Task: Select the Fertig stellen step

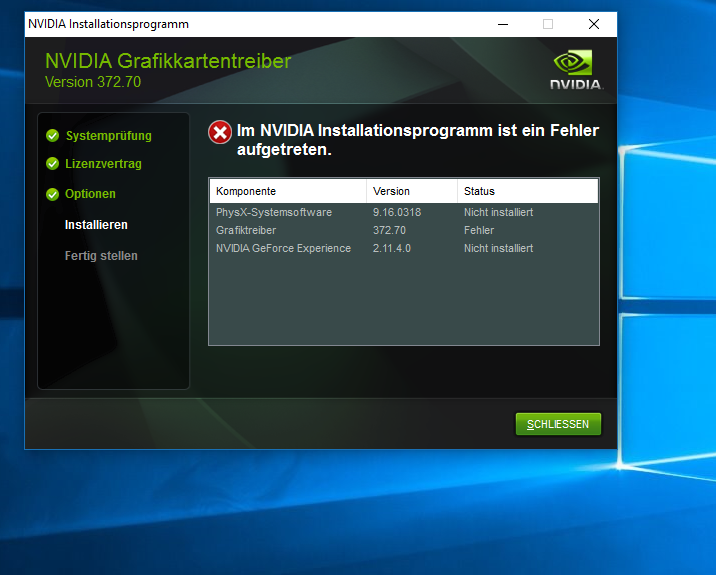Action: [x=101, y=256]
